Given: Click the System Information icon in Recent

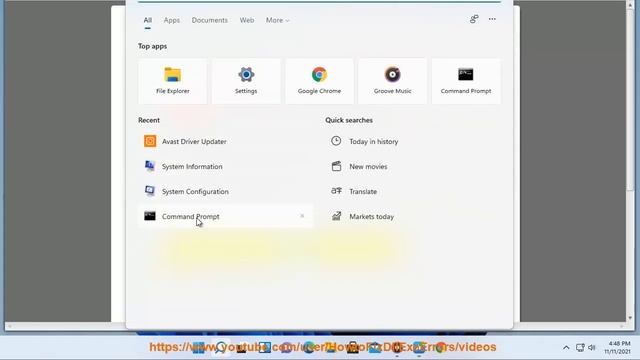Looking at the screenshot, I should pos(150,166).
